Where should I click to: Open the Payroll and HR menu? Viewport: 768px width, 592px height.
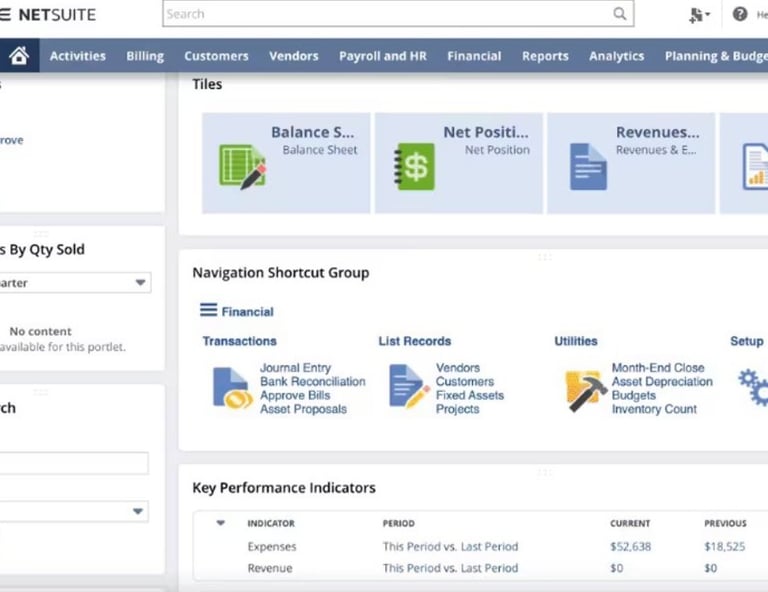pos(383,56)
